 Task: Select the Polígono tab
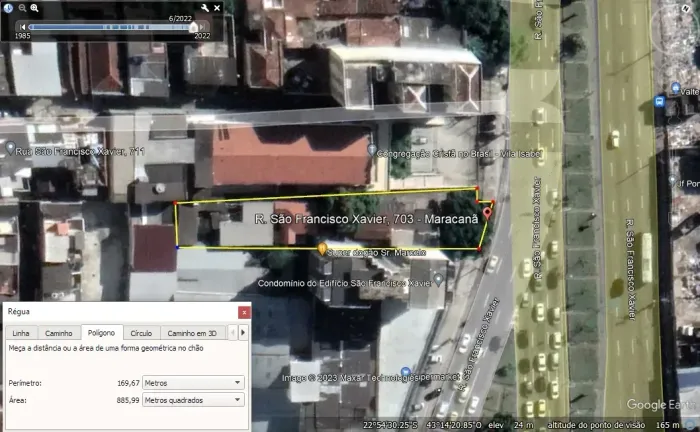click(101, 332)
